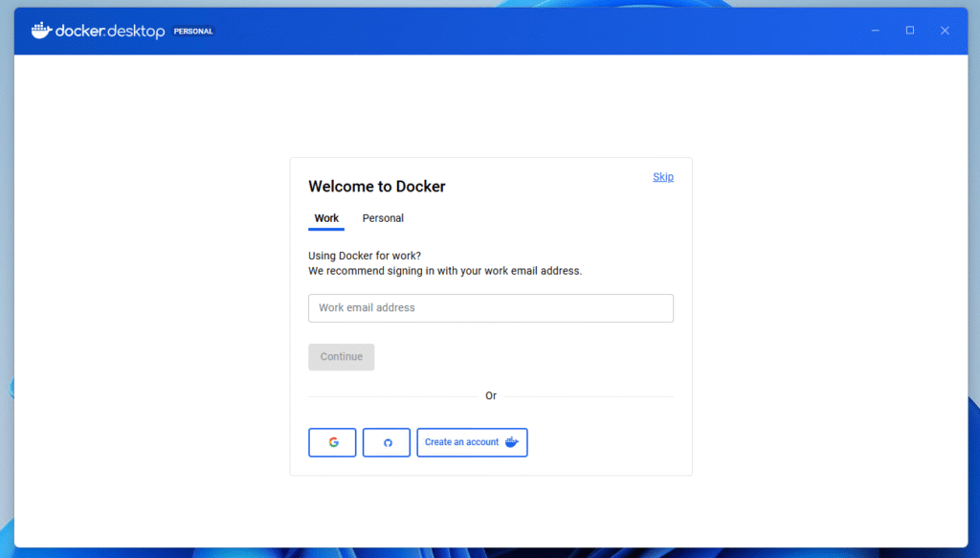
Task: Click the docker desktop wordmark
Action: (110, 31)
